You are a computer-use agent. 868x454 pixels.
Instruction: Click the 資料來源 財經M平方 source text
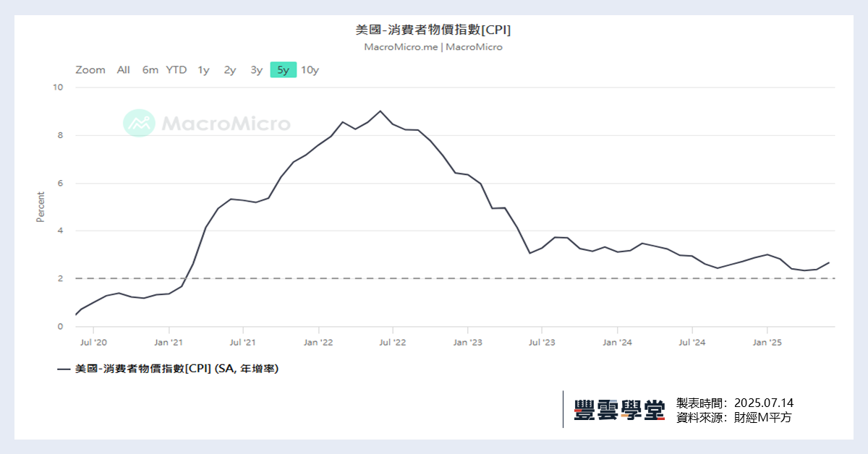733,418
